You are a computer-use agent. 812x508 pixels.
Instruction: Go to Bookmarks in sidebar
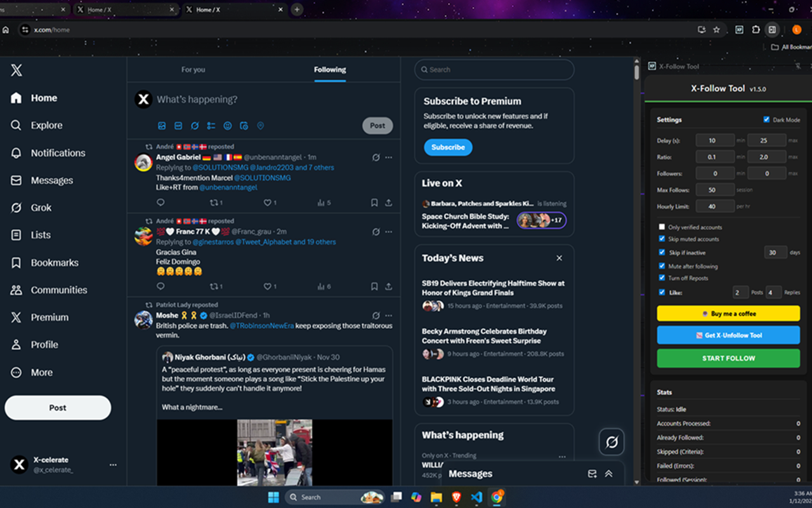tap(44, 262)
